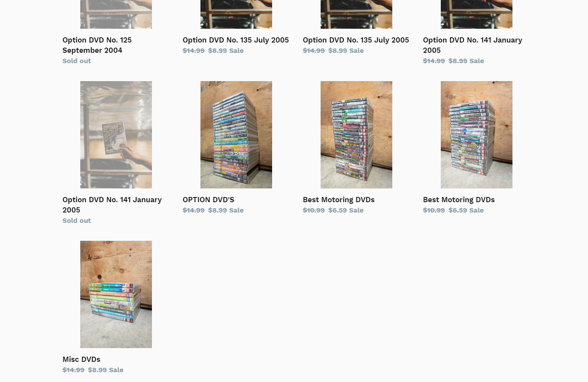Click Sold out label under Option DVD No. 125

pyautogui.click(x=77, y=61)
